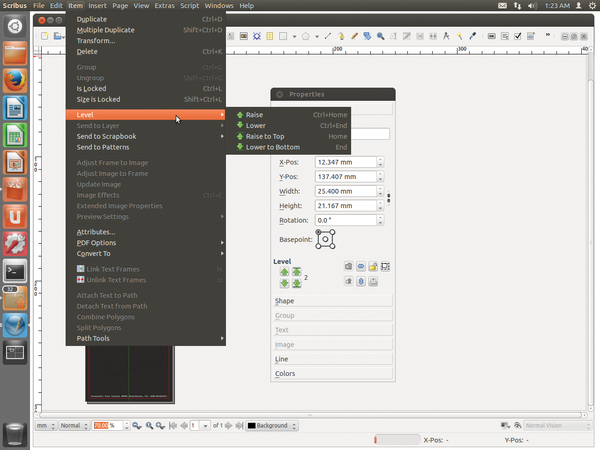Click the New document toolbar icon
Image resolution: width=600 pixels, height=450 pixels.
[x=45, y=36]
